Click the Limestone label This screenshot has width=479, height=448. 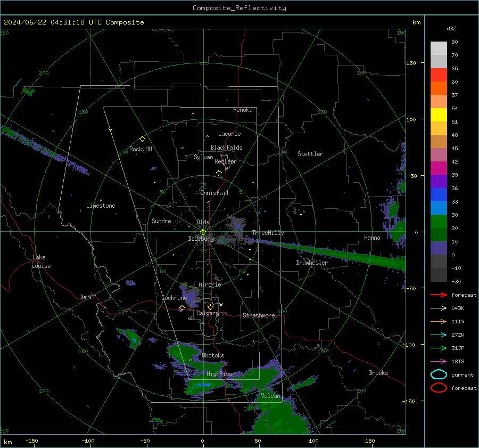click(x=101, y=206)
